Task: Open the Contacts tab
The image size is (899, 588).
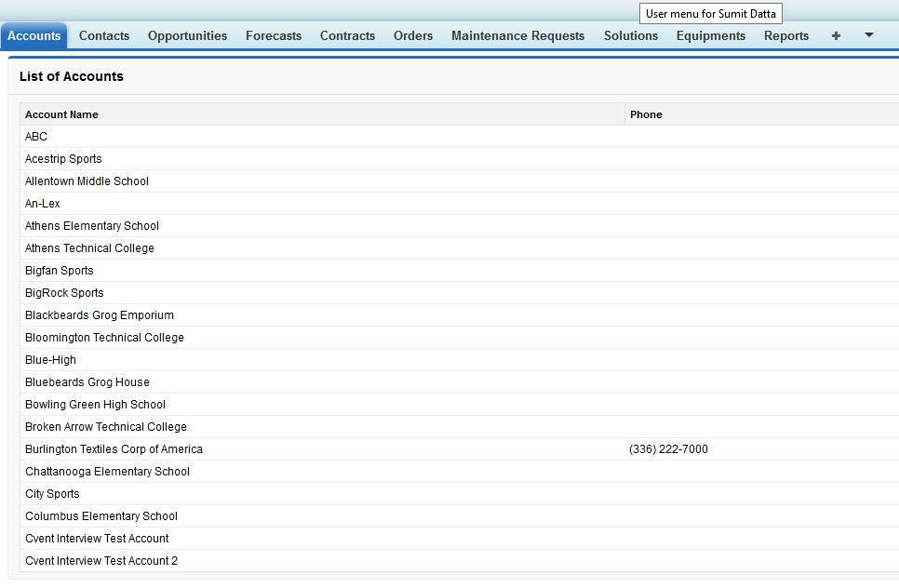Action: (104, 35)
